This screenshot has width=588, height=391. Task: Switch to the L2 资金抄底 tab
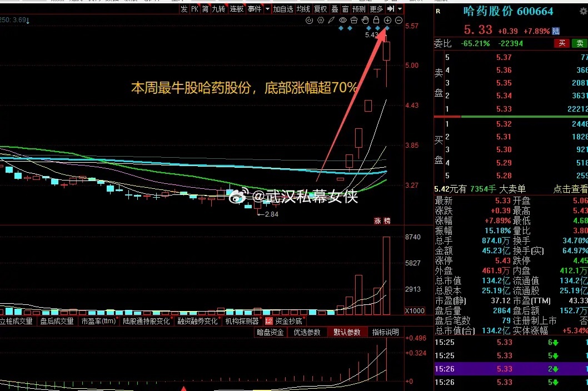point(284,321)
